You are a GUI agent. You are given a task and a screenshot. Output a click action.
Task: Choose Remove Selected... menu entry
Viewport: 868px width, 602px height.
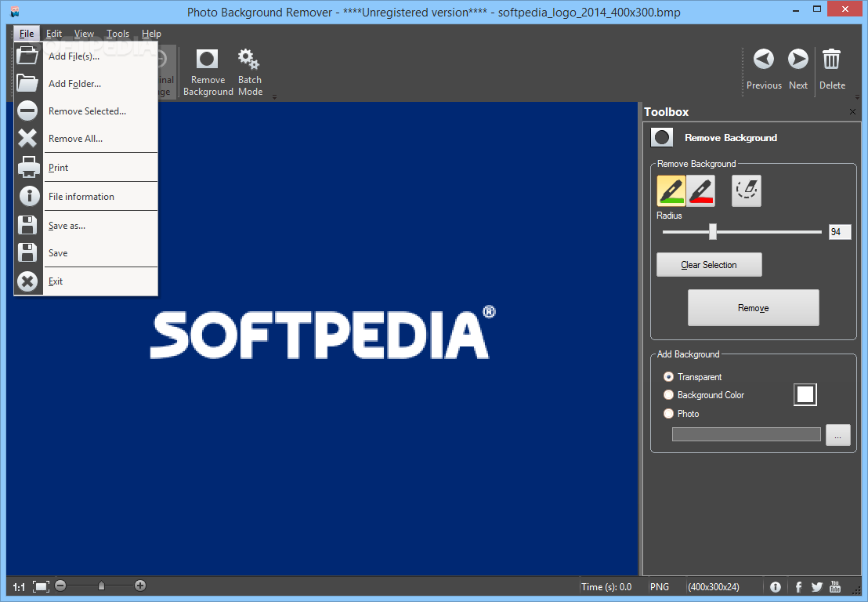(x=86, y=111)
